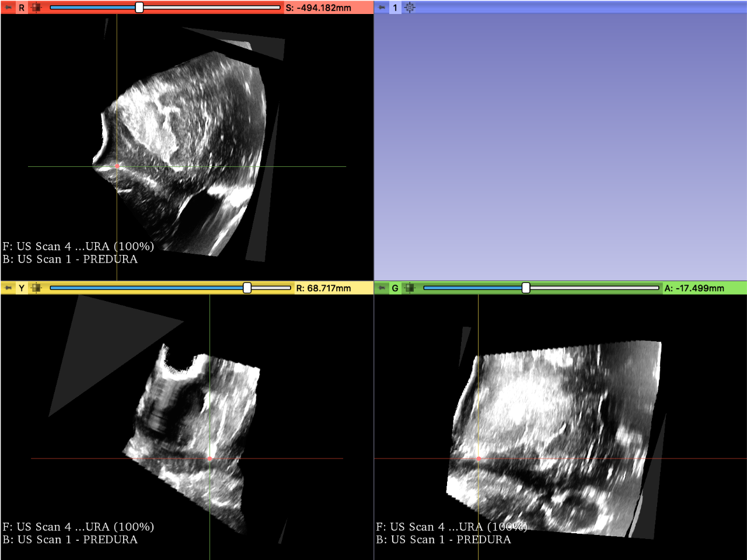Select the Y view label

(x=20, y=288)
